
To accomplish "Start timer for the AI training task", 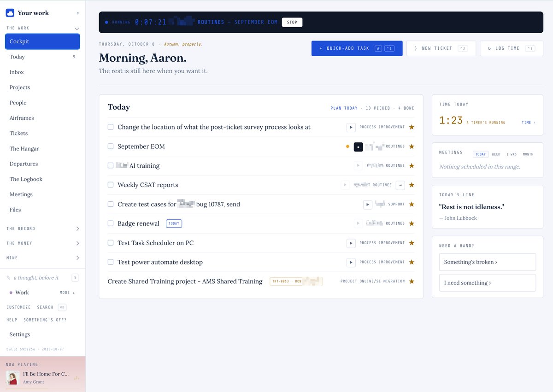I will (358, 165).
